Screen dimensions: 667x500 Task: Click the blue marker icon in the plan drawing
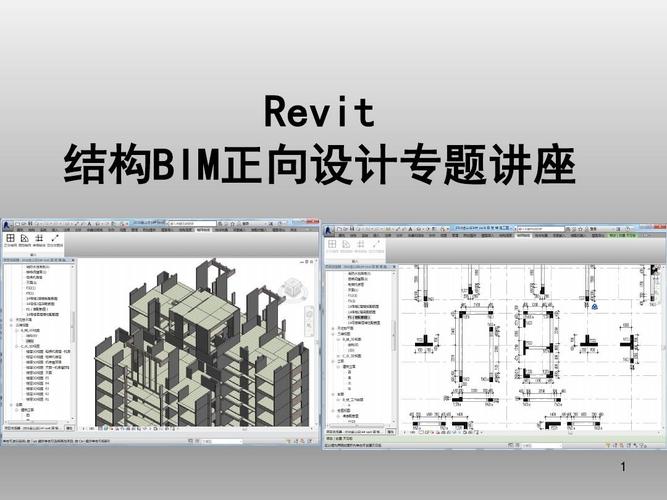click(595, 306)
